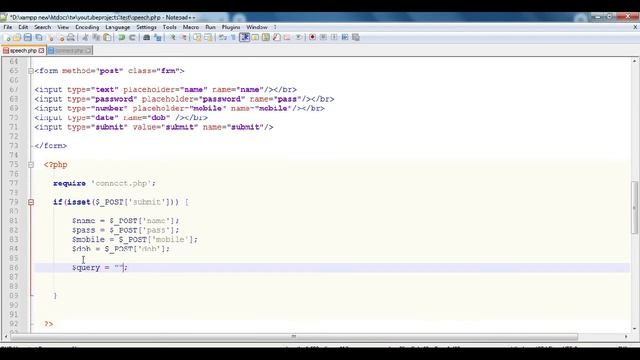The width and height of the screenshot is (640, 360).
Task: Click the horizontal scrollbar thumb
Action: pyautogui.click(x=294, y=337)
